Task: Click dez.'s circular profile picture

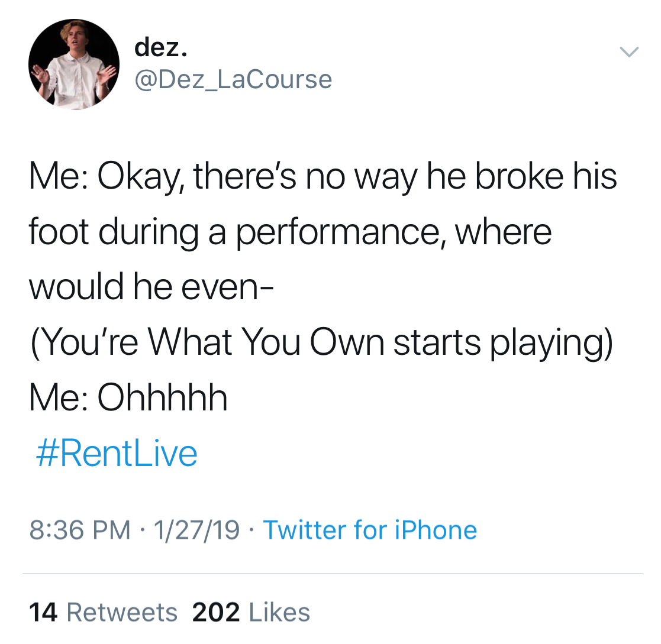Action: (74, 64)
